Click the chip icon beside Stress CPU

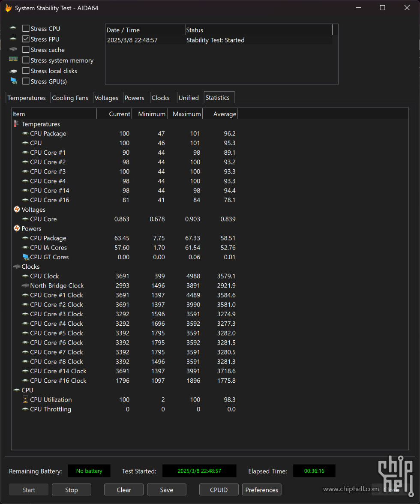pyautogui.click(x=13, y=28)
